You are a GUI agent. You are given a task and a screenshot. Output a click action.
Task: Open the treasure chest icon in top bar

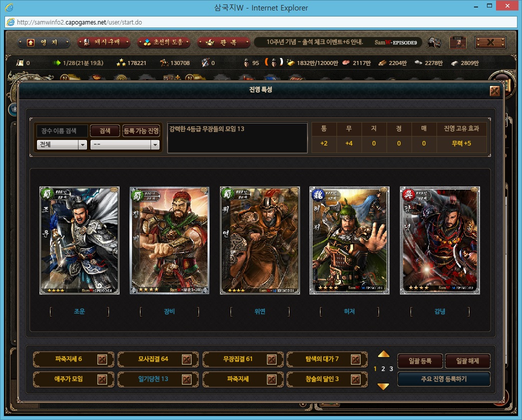coord(458,42)
